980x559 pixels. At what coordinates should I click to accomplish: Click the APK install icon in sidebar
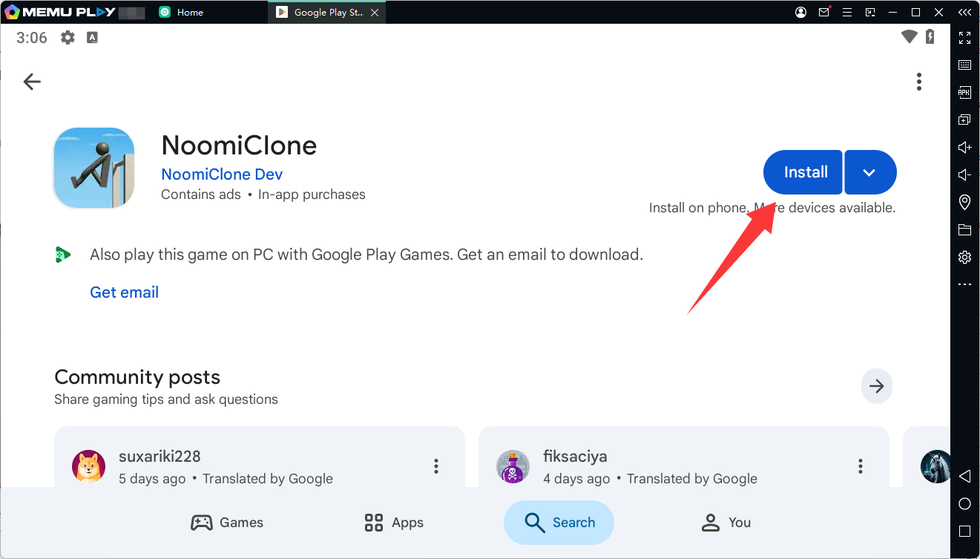964,93
